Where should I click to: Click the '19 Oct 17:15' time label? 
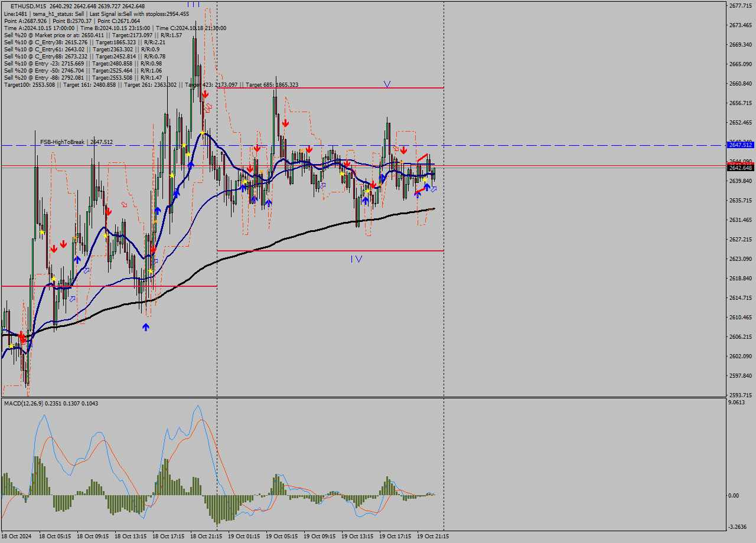[395, 537]
